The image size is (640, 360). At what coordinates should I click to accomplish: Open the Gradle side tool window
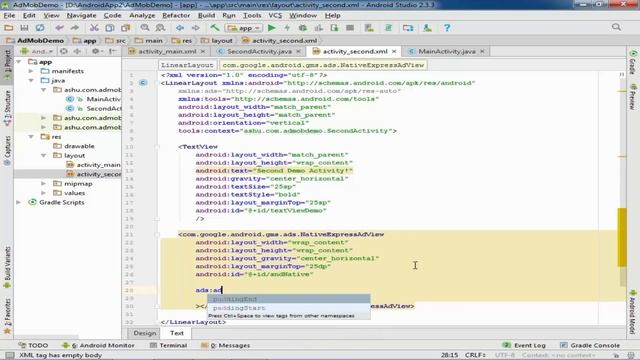click(x=633, y=63)
